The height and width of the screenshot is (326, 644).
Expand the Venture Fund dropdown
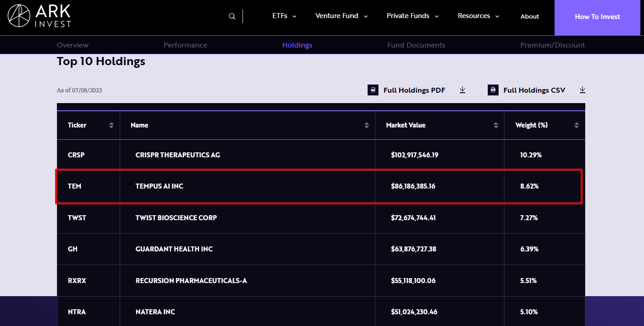(341, 16)
